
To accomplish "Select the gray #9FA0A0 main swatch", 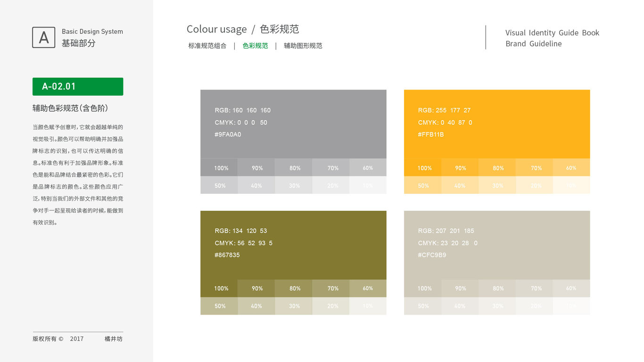I will pos(293,124).
